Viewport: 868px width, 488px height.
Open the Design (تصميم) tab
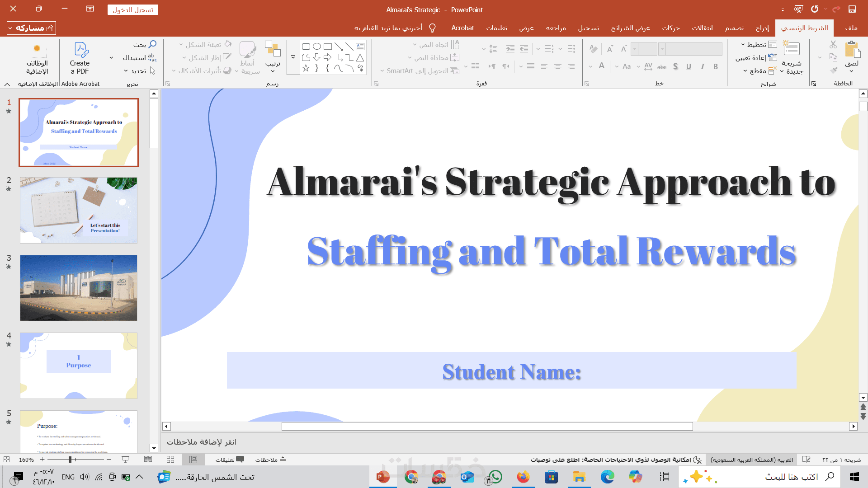(734, 28)
